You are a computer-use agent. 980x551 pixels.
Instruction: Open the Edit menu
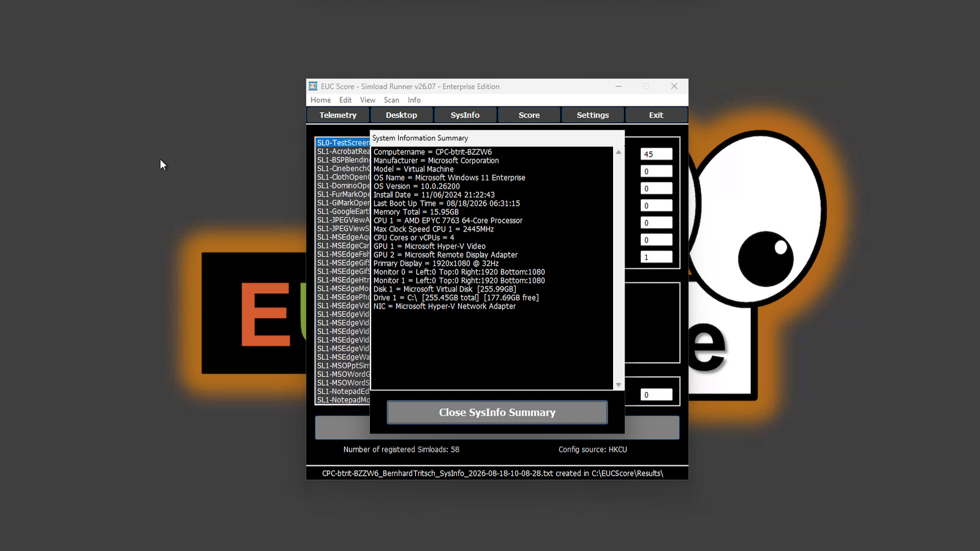pos(345,100)
